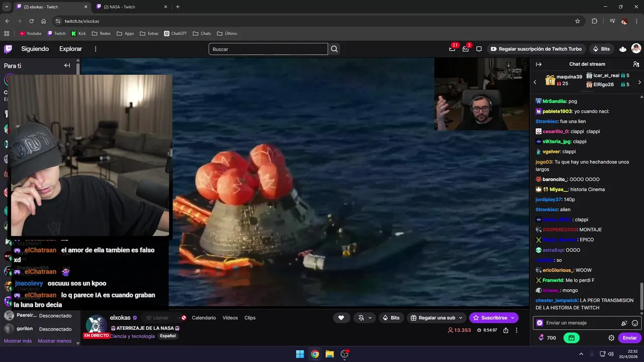Open chat settings gear

pos(611,338)
